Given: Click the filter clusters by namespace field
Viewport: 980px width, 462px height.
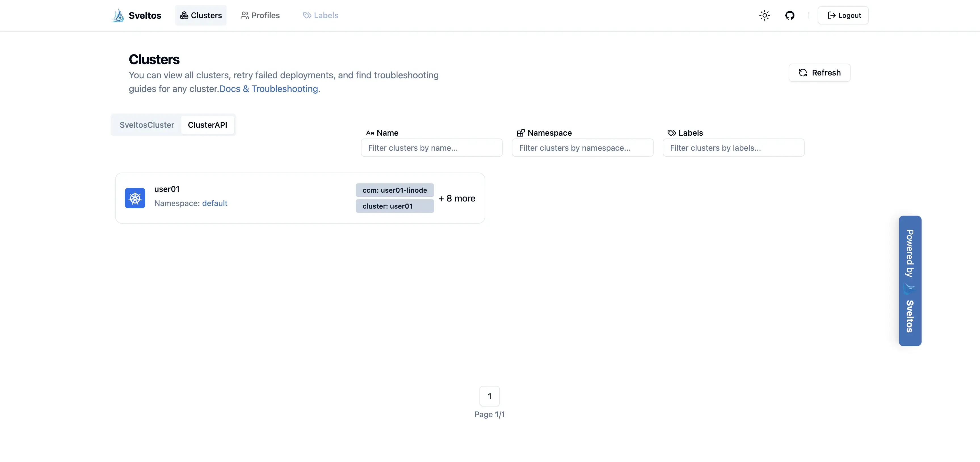Looking at the screenshot, I should (582, 148).
